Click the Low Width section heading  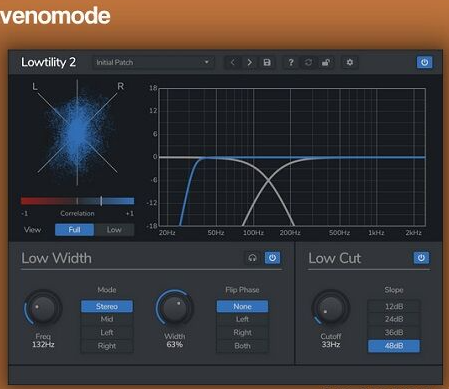(x=56, y=258)
